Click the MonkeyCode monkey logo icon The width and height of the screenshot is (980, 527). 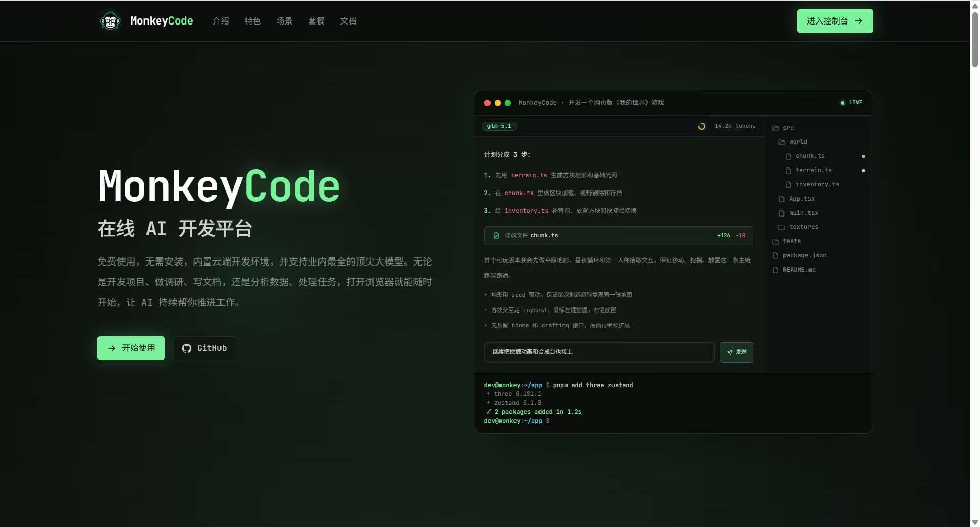pyautogui.click(x=110, y=21)
